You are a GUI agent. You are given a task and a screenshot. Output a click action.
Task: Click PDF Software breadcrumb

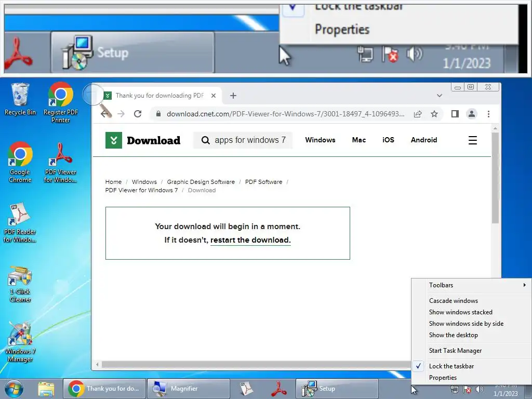pyautogui.click(x=263, y=182)
